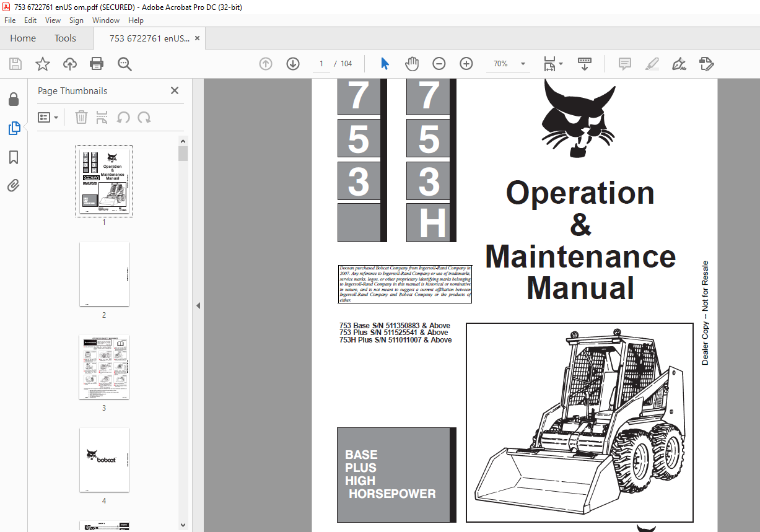The height and width of the screenshot is (532, 760).
Task: Print the document
Action: pos(97,64)
